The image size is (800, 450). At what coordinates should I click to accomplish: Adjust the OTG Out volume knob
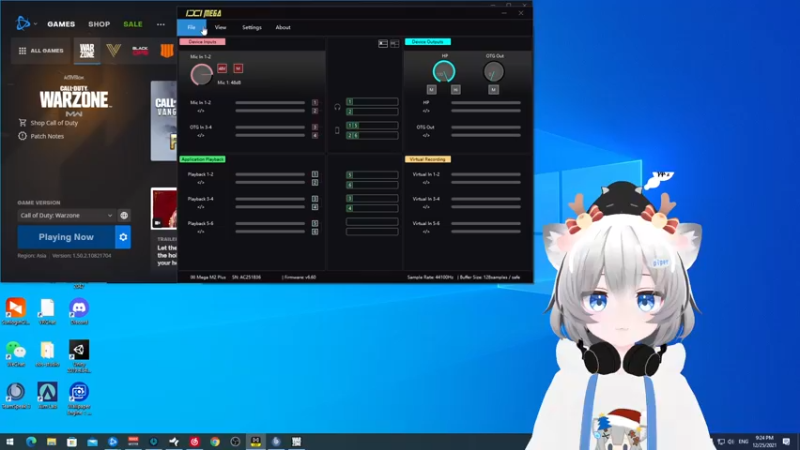point(493,72)
